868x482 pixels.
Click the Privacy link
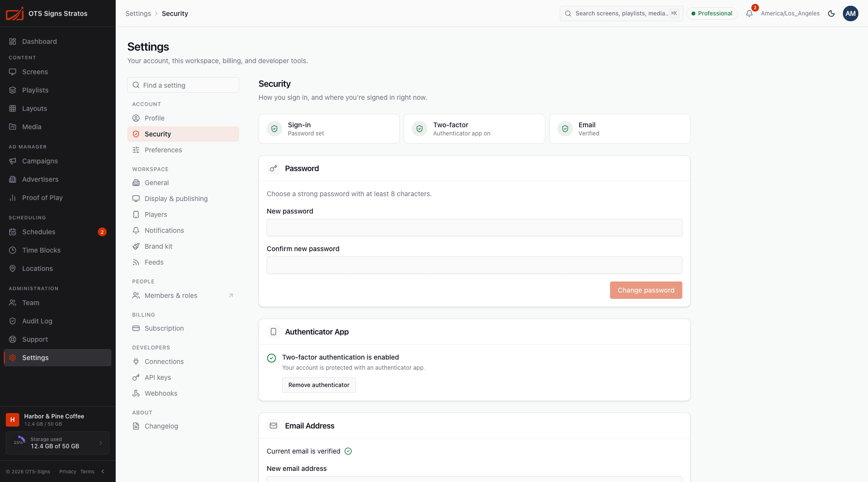coord(68,471)
